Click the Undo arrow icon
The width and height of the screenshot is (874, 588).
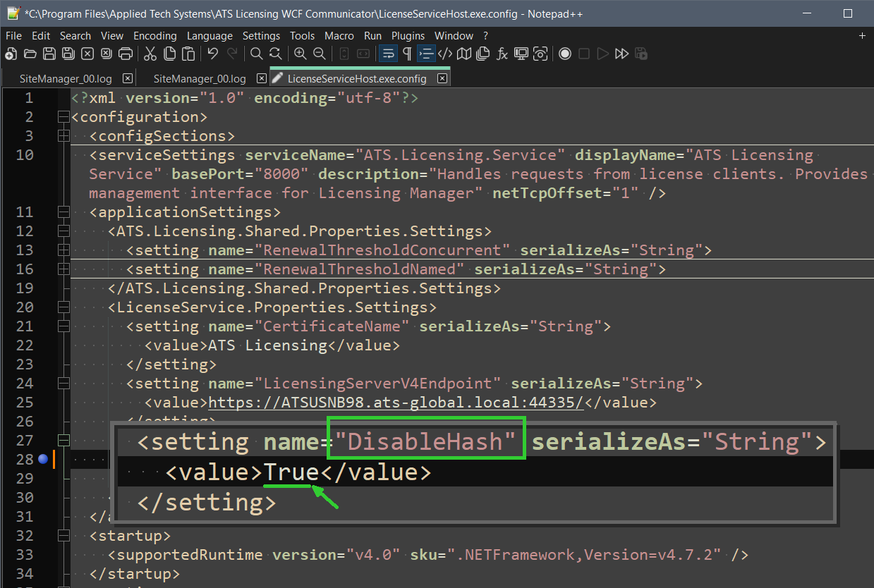(x=212, y=54)
